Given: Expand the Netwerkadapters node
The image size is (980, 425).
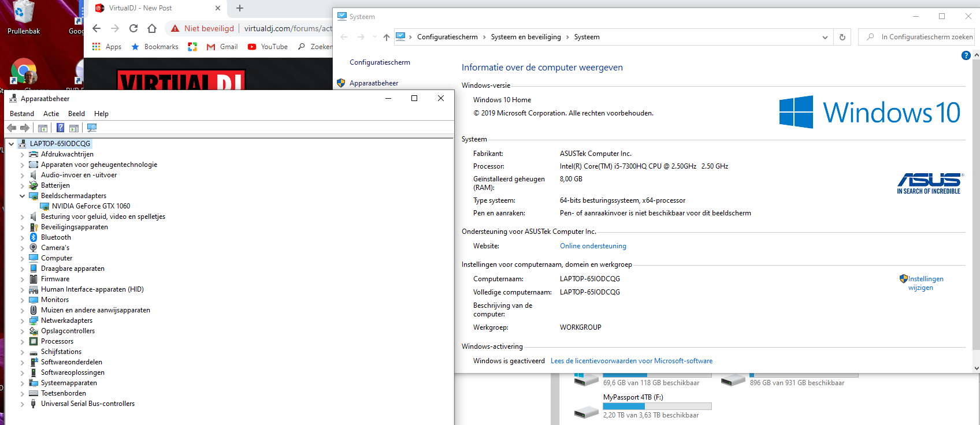Looking at the screenshot, I should tap(22, 320).
